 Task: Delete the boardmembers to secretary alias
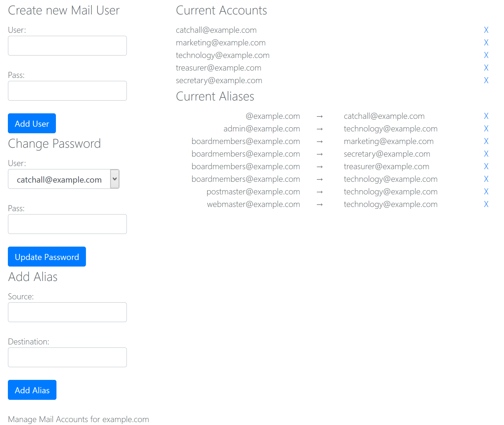pos(486,154)
